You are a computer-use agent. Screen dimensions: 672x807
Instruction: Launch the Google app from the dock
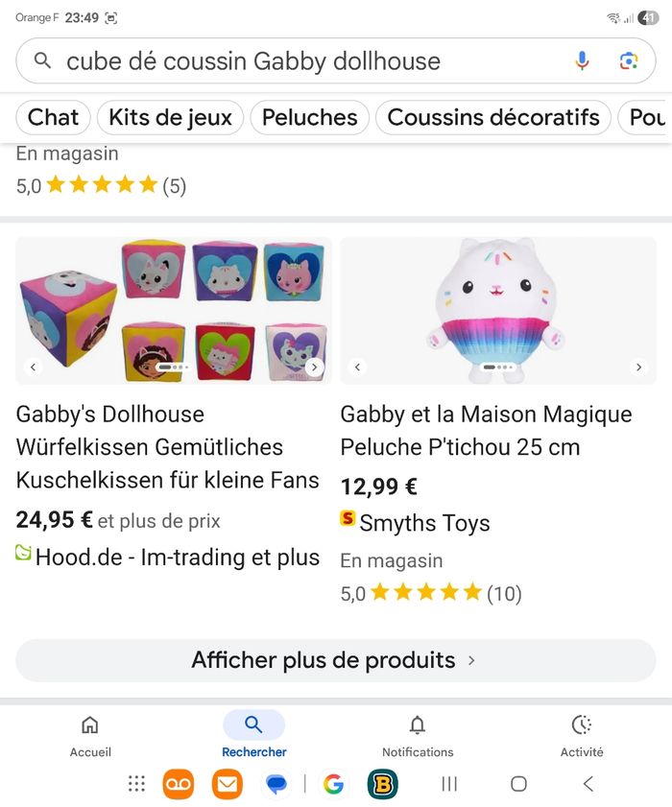pyautogui.click(x=333, y=784)
